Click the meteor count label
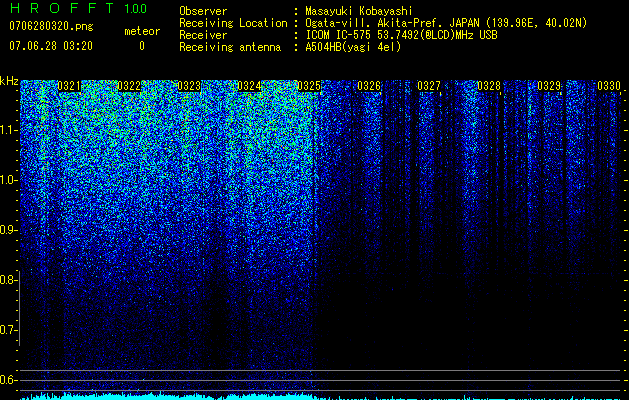The height and width of the screenshot is (400, 629). (x=142, y=31)
